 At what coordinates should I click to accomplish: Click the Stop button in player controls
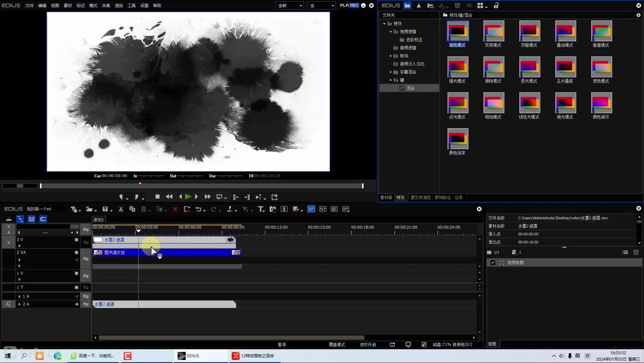coord(157,197)
